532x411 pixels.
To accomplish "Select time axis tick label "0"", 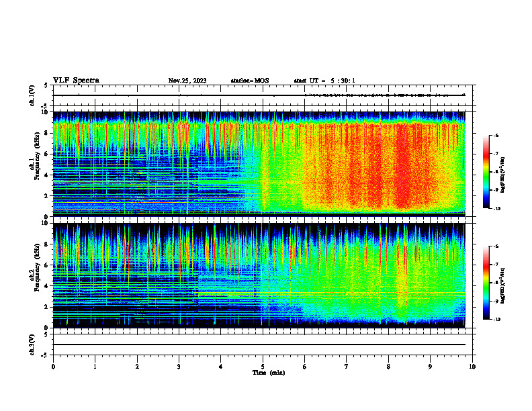I will click(53, 367).
